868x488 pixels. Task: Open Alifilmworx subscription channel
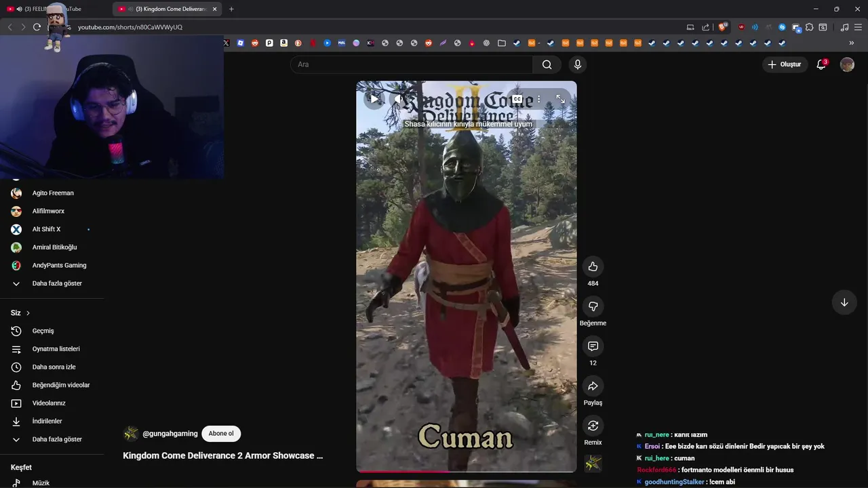click(52, 211)
